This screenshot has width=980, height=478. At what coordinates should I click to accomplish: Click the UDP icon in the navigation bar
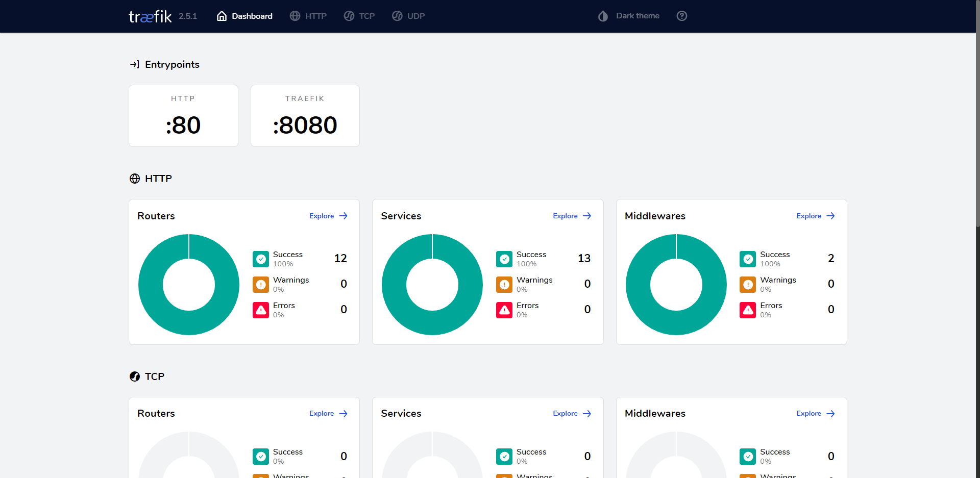click(x=397, y=16)
